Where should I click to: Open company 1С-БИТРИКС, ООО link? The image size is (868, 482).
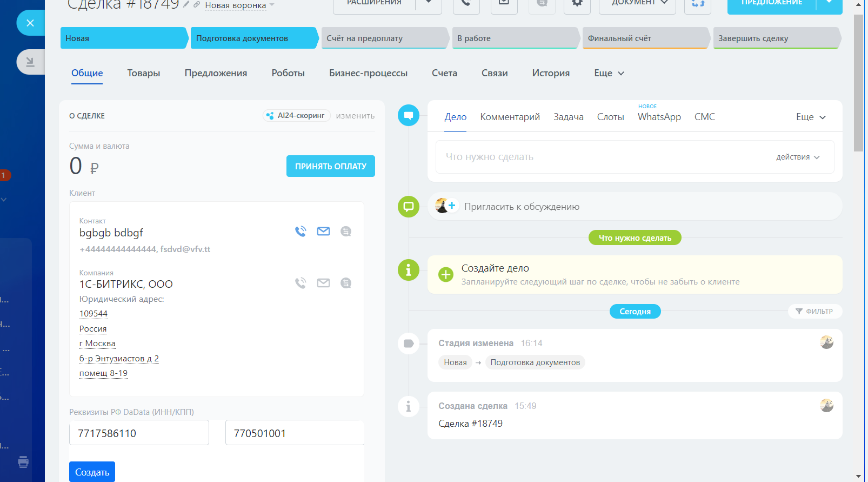[126, 284]
